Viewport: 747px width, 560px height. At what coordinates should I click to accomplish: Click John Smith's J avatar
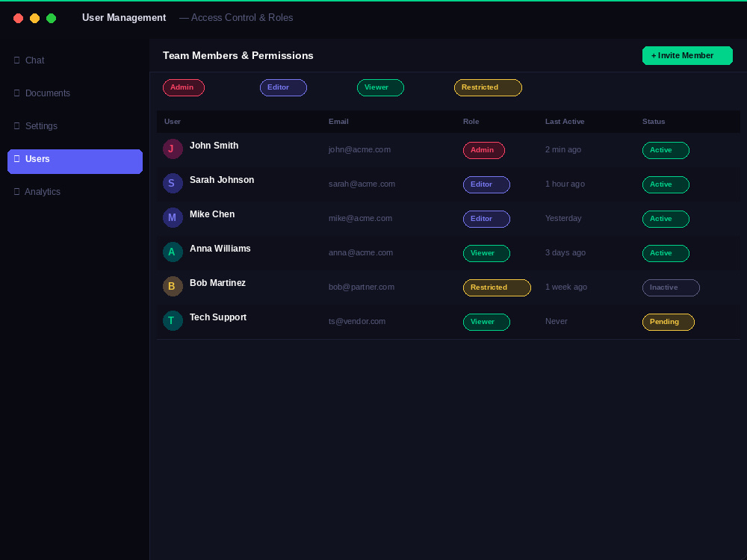173,149
